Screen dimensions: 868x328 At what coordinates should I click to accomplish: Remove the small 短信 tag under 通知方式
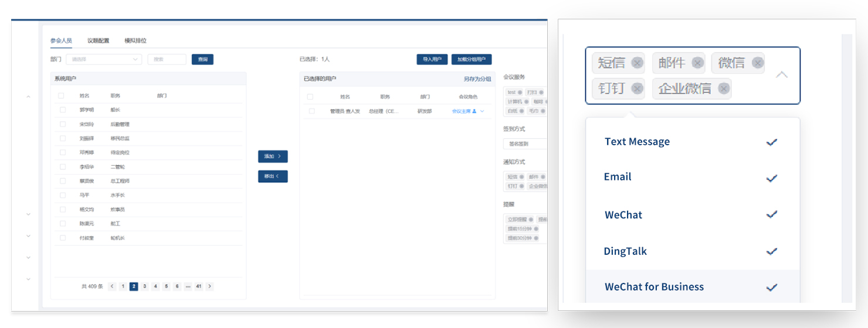(522, 177)
